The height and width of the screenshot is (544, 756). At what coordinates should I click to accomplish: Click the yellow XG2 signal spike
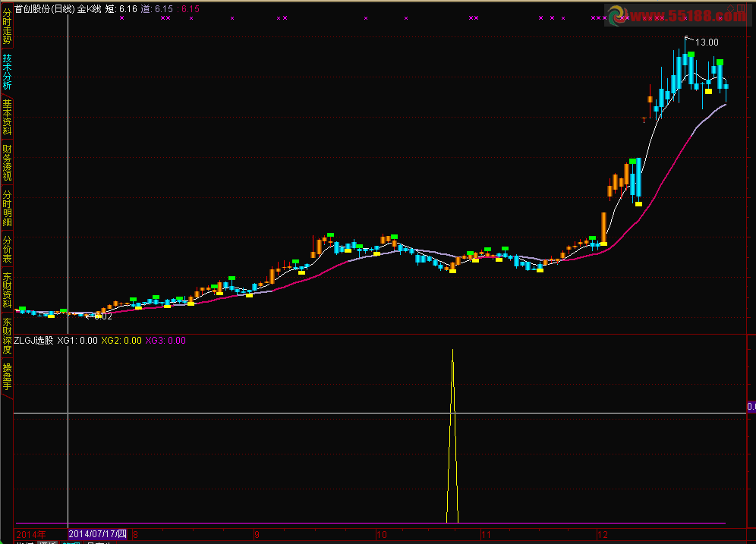pos(452,436)
